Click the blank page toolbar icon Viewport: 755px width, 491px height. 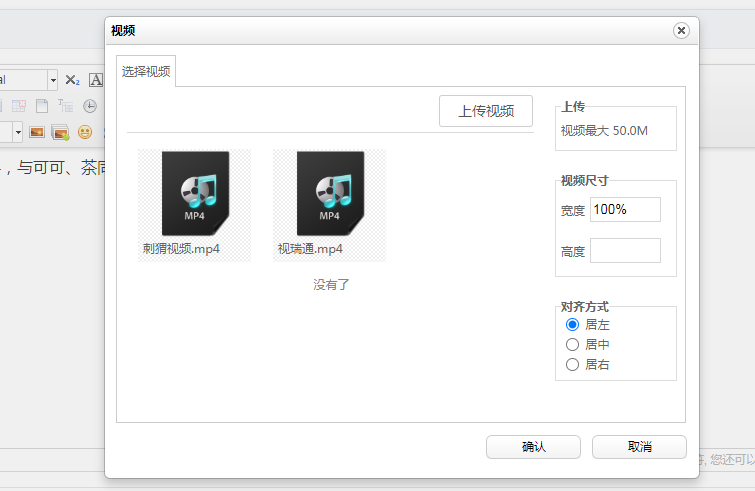point(42,106)
